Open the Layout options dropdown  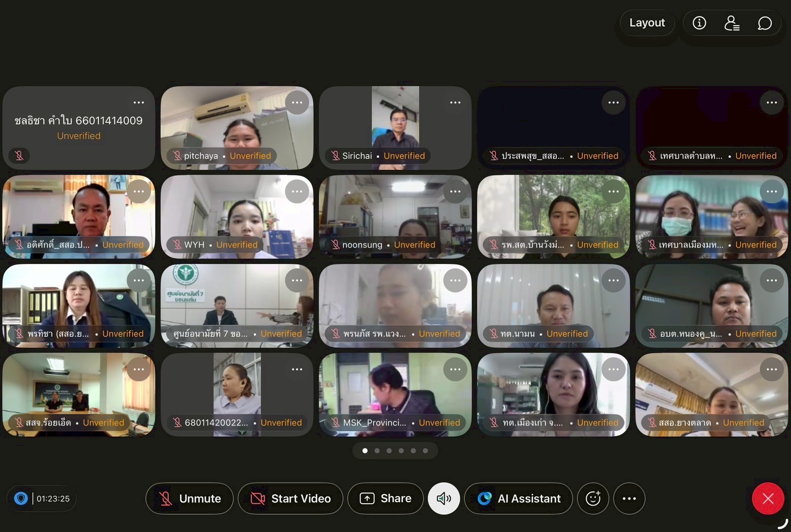point(646,23)
